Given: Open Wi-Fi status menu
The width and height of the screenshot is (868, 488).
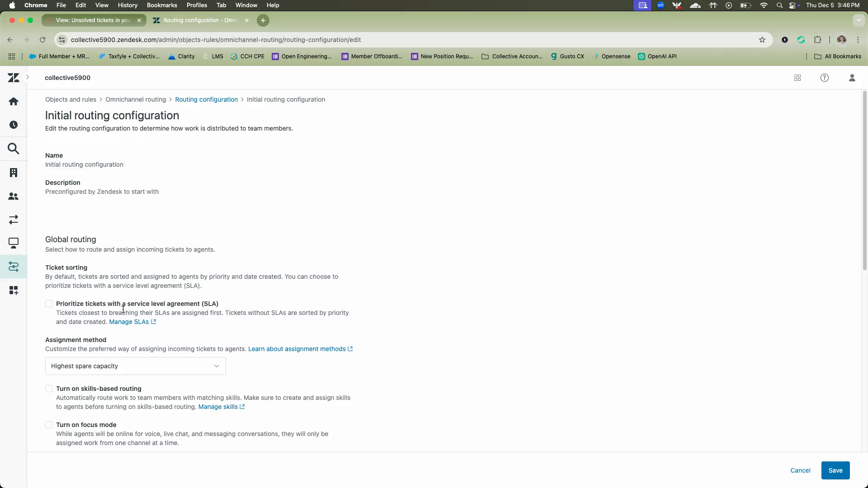Looking at the screenshot, I should pos(764,5).
